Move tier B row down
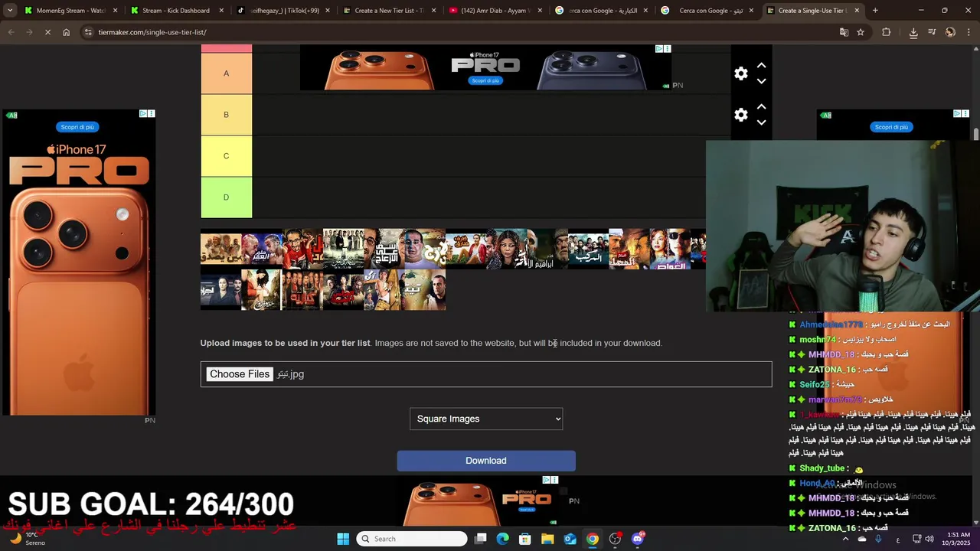Screen dimensions: 980x551 coord(761,122)
